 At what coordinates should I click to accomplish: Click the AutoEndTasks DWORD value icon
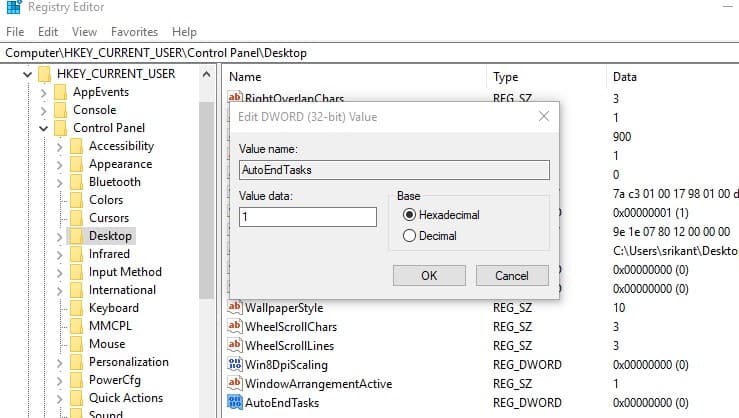point(236,402)
